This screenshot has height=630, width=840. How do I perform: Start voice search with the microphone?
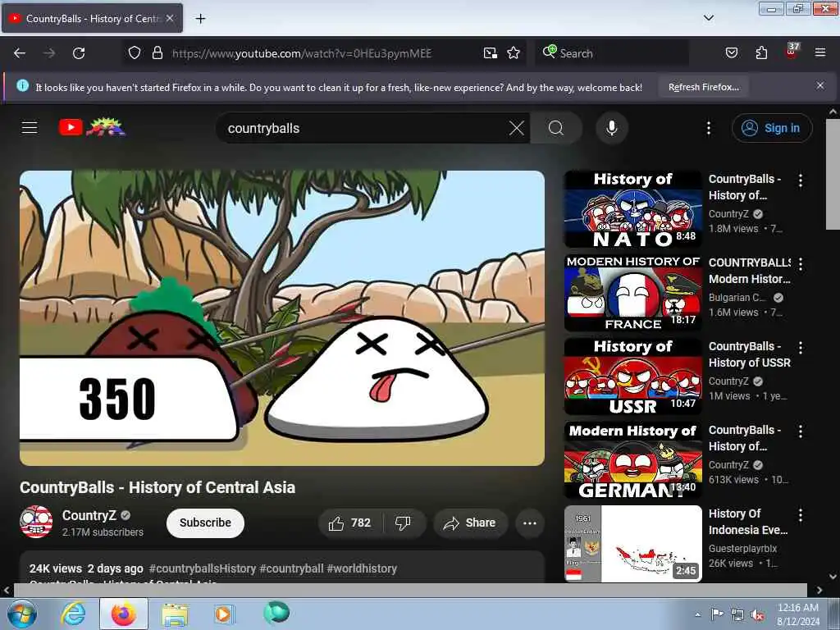(611, 128)
